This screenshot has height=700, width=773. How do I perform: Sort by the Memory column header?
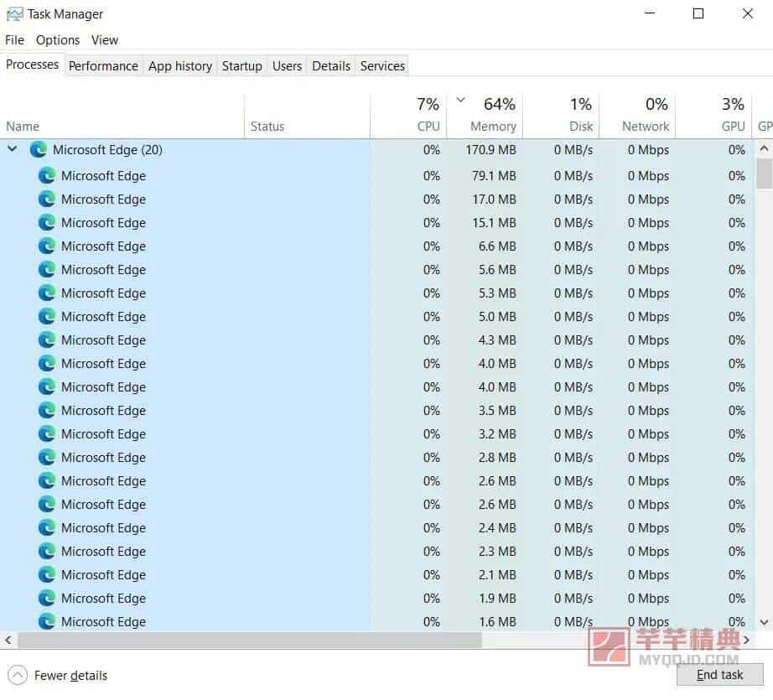click(485, 116)
